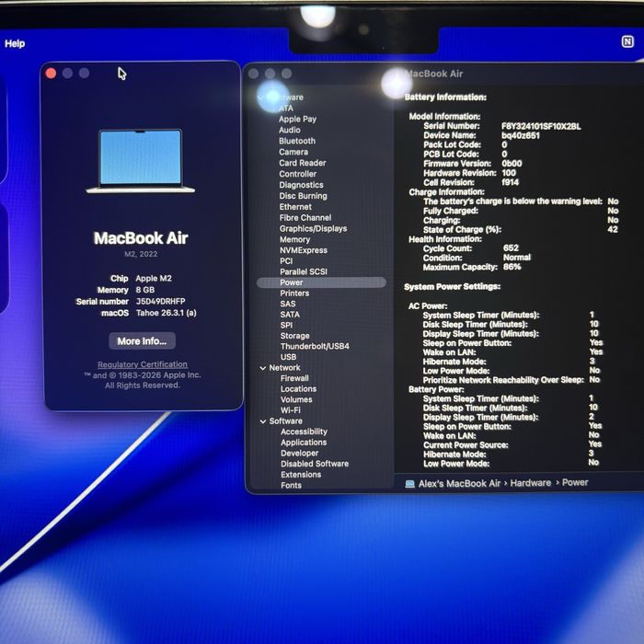Select Card Reader in the sidebar
644x644 pixels.
[303, 163]
